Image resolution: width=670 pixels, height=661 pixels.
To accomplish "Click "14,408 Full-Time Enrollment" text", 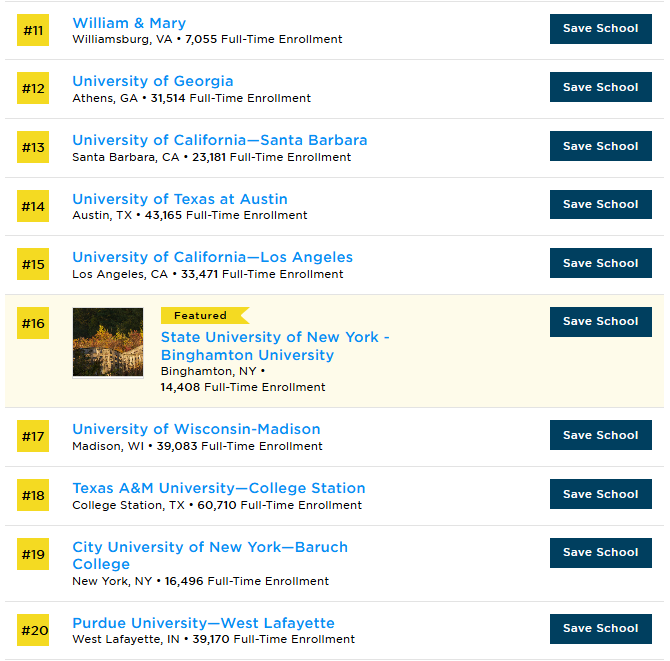I will point(243,387).
